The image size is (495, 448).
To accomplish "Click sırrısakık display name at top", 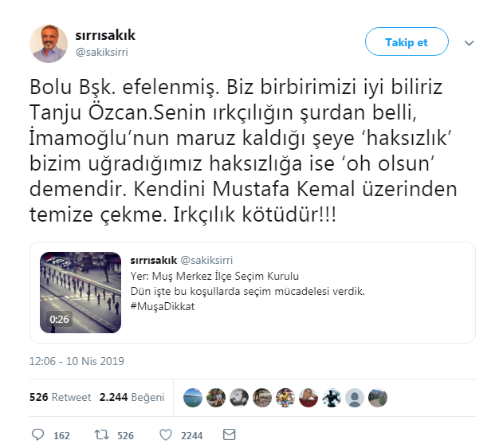I will [x=105, y=35].
